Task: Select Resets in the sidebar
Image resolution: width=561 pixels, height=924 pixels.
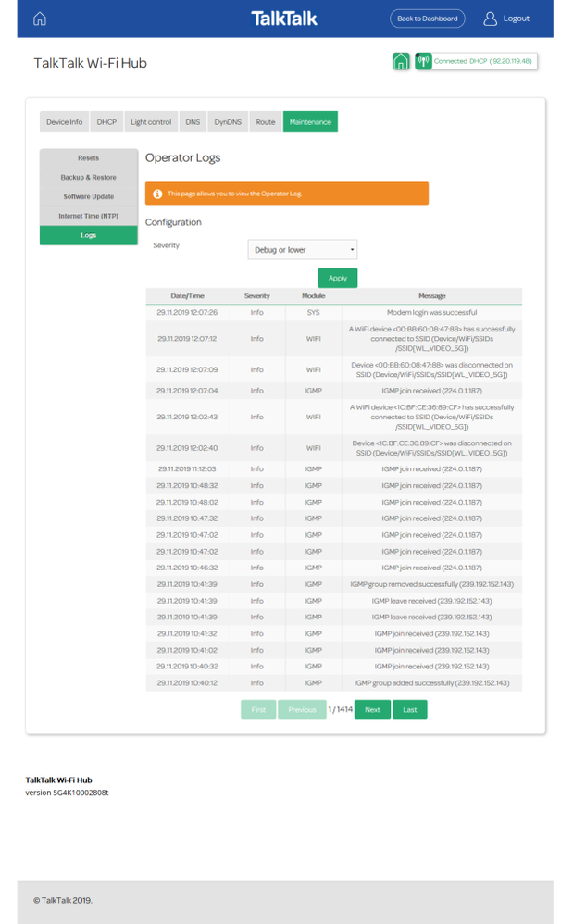Action: click(x=89, y=158)
